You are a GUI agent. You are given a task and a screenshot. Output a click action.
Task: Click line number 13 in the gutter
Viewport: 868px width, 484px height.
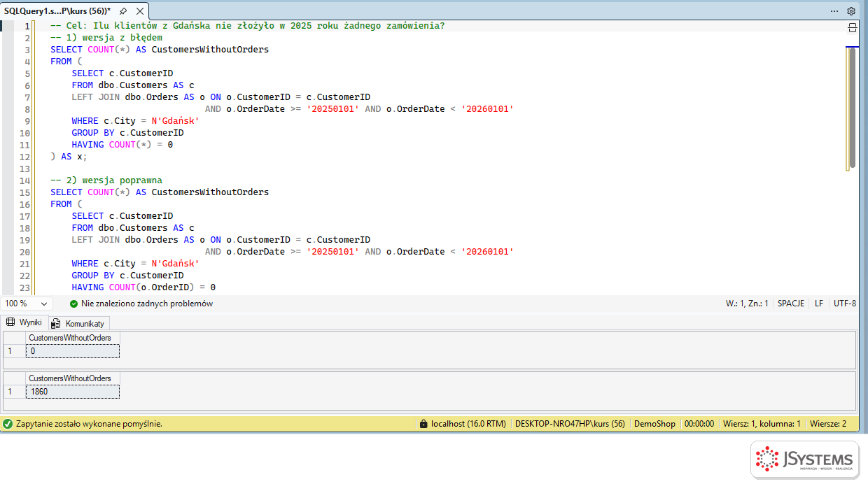[x=25, y=169]
